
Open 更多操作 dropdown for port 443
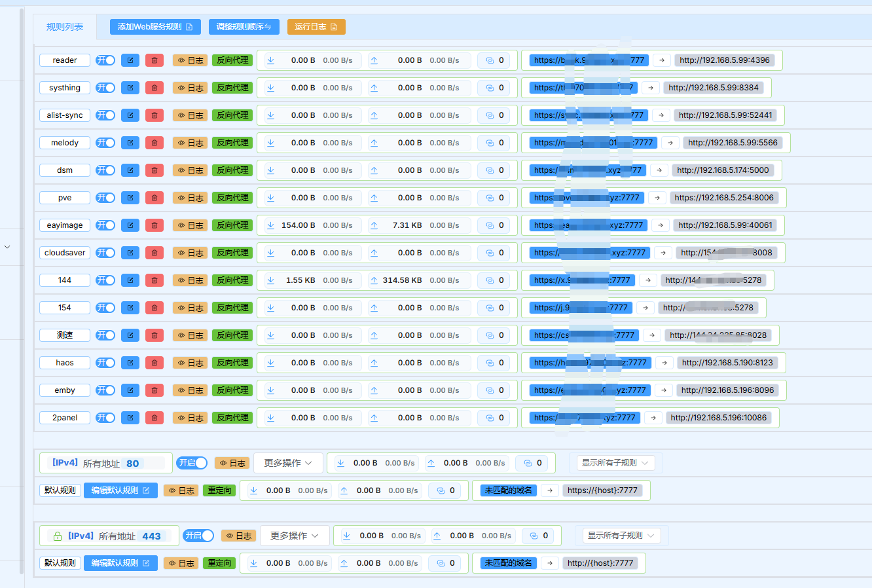coord(295,536)
